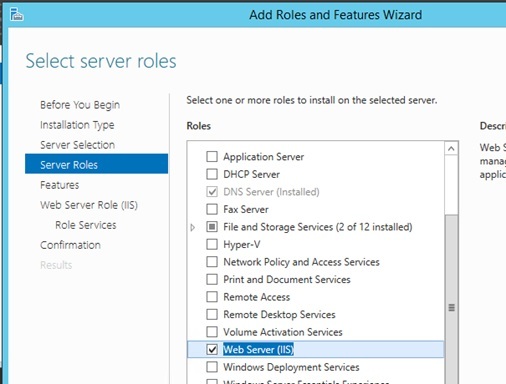Check Windows Deployment Services checkbox

(212, 367)
